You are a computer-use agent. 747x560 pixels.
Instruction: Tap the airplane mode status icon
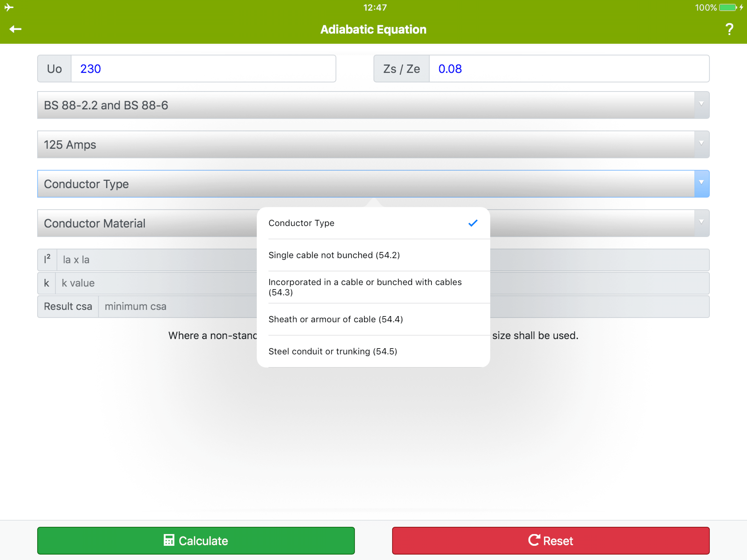pos(9,7)
